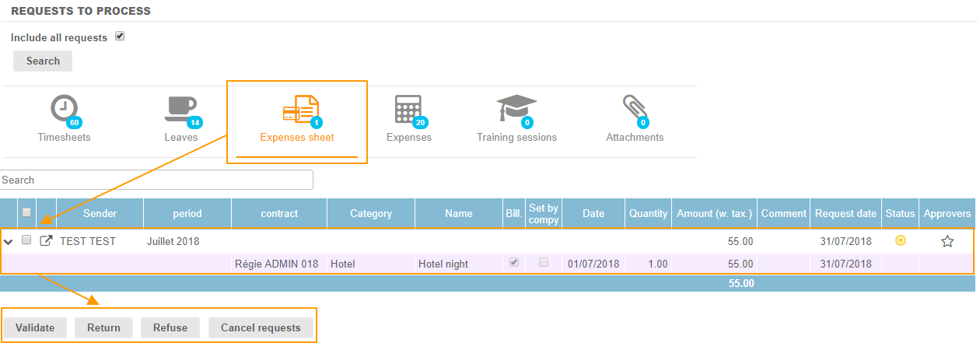Click the approvers star icon

[x=947, y=241]
